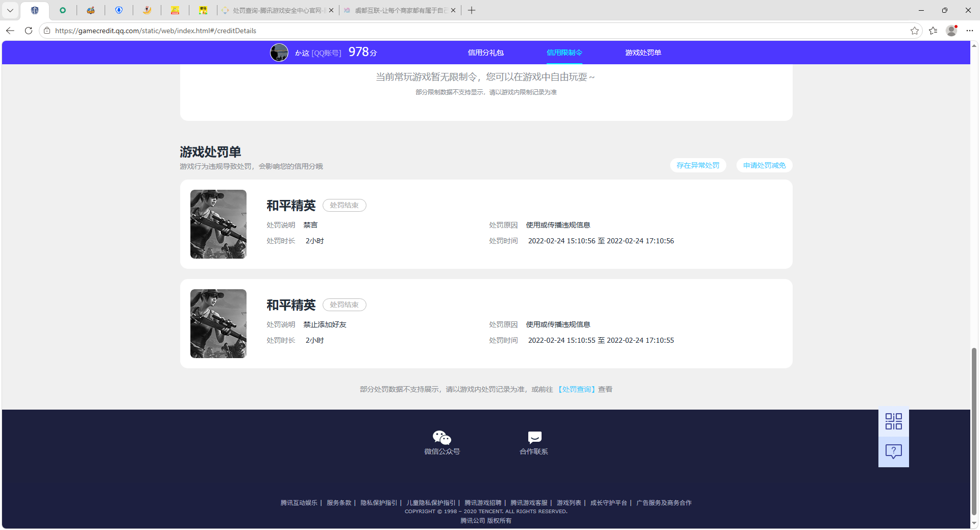Go back to the previous page
The height and width of the screenshot is (530, 980).
pyautogui.click(x=10, y=31)
